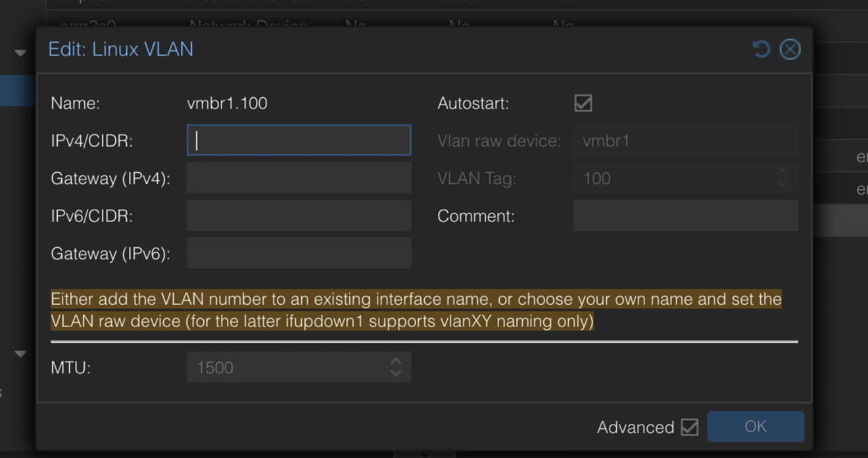Click the VLAN Tag stepper arrows

click(x=783, y=178)
